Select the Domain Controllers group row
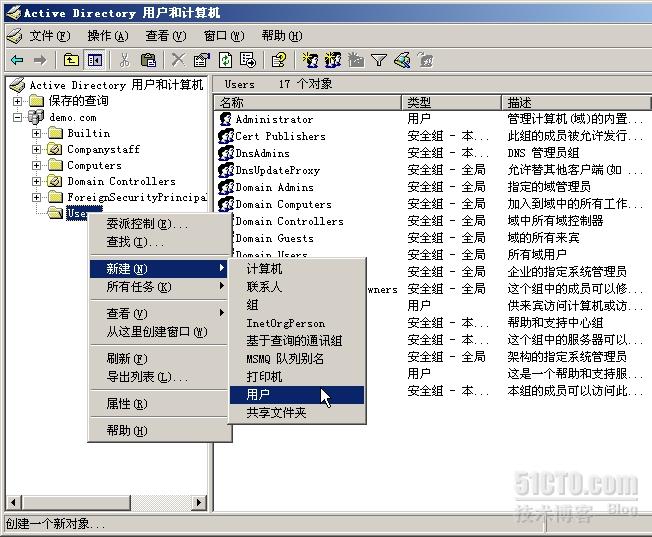The height and width of the screenshot is (537, 652). [433, 221]
